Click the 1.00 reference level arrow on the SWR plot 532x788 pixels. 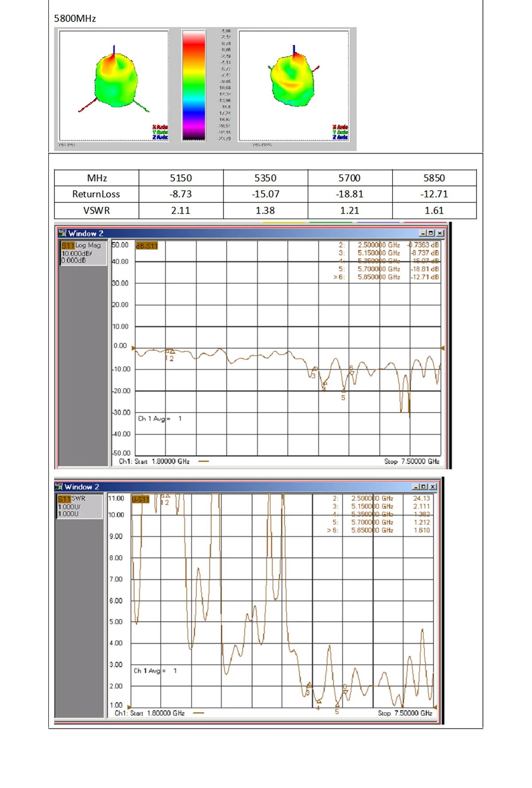click(129, 707)
